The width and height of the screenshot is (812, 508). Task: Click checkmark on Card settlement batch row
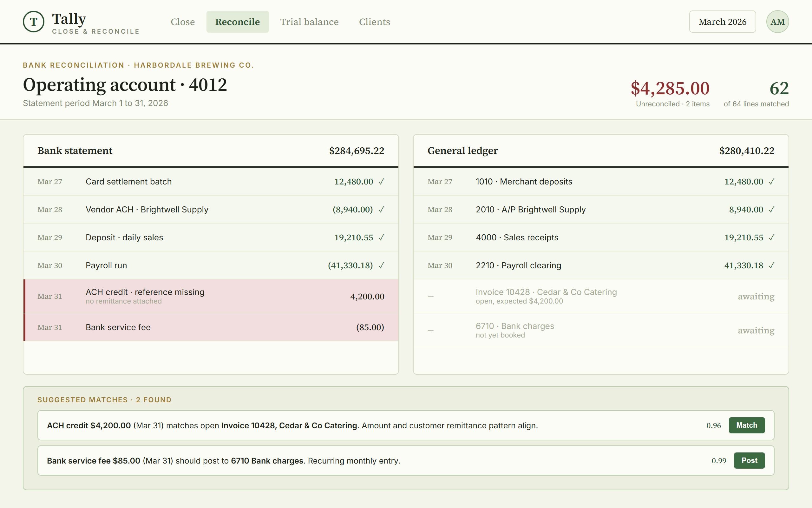(x=381, y=182)
